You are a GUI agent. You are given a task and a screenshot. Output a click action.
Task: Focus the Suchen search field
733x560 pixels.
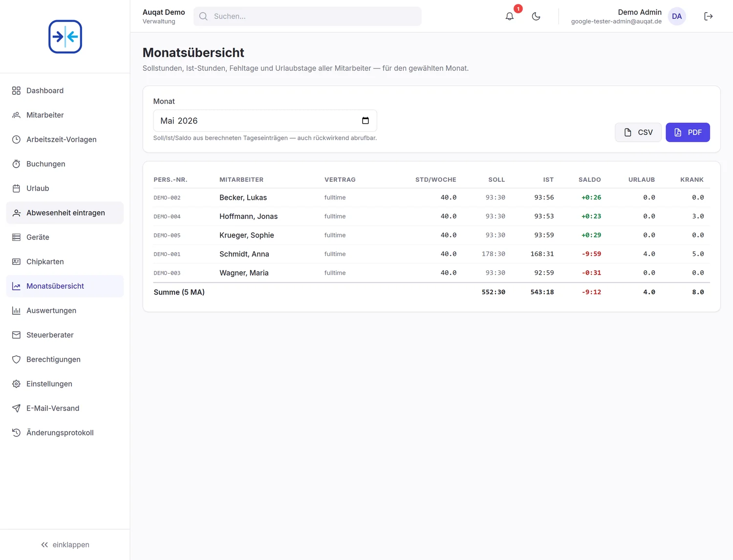pyautogui.click(x=307, y=16)
